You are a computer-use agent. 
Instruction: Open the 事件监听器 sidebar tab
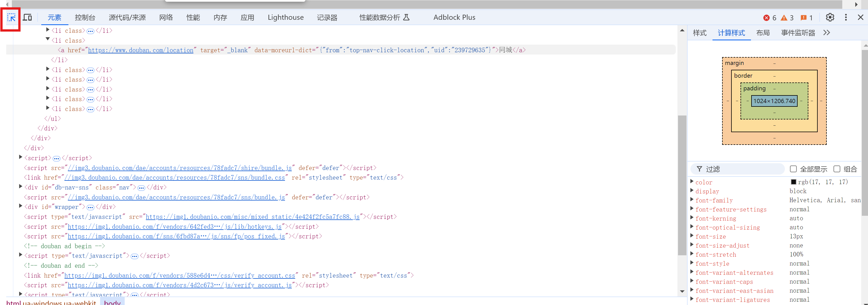(x=798, y=33)
